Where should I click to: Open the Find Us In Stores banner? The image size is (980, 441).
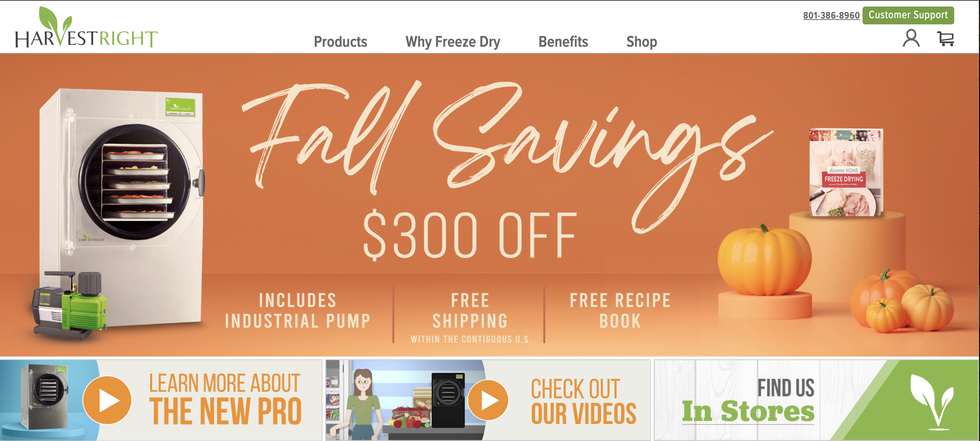tap(816, 400)
